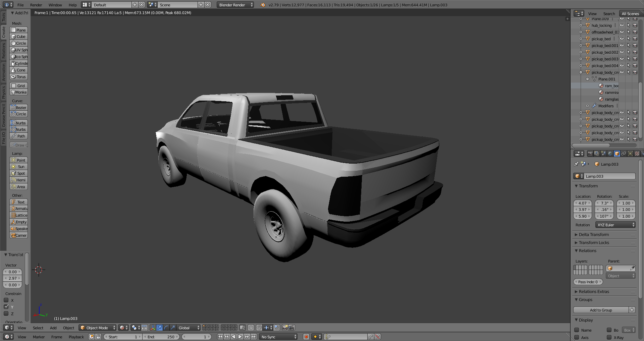Open the Marker menu in timeline
Screen dimensions: 644x341
pos(39,337)
